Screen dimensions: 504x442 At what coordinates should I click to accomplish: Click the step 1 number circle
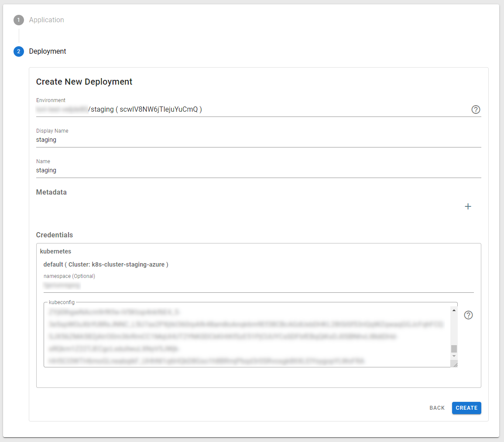pos(19,20)
